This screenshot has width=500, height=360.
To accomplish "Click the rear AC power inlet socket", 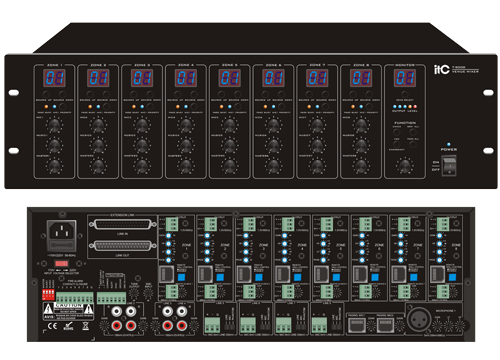I will click(x=62, y=235).
